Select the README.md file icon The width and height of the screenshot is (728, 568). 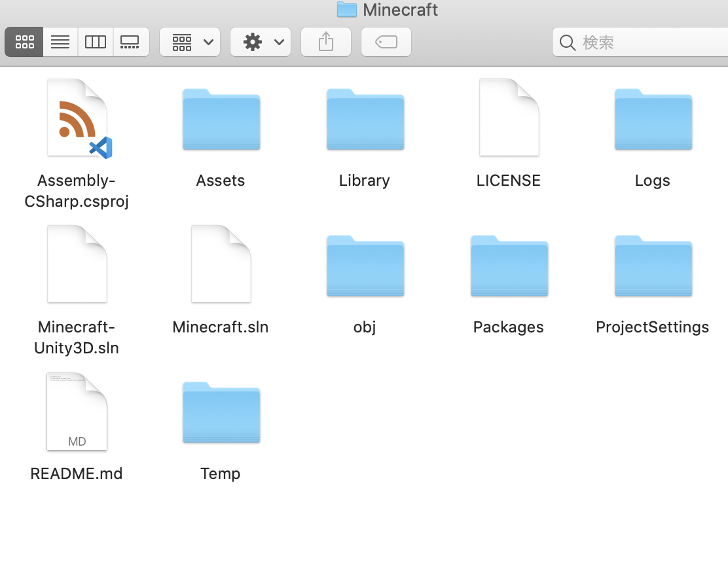coord(77,411)
